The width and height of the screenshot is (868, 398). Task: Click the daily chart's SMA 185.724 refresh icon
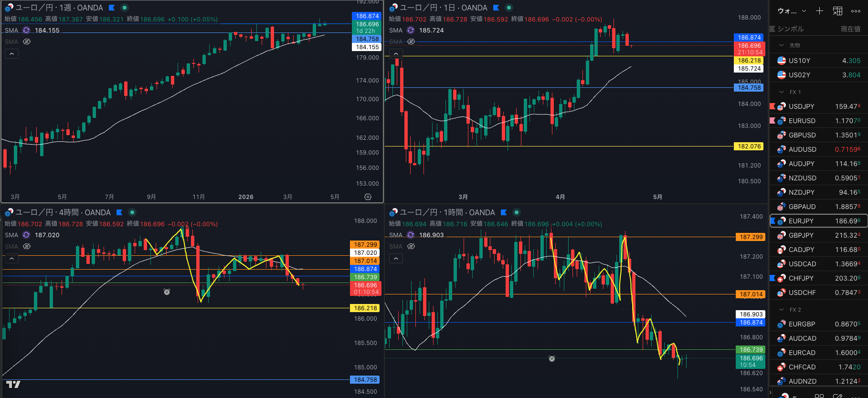(411, 30)
